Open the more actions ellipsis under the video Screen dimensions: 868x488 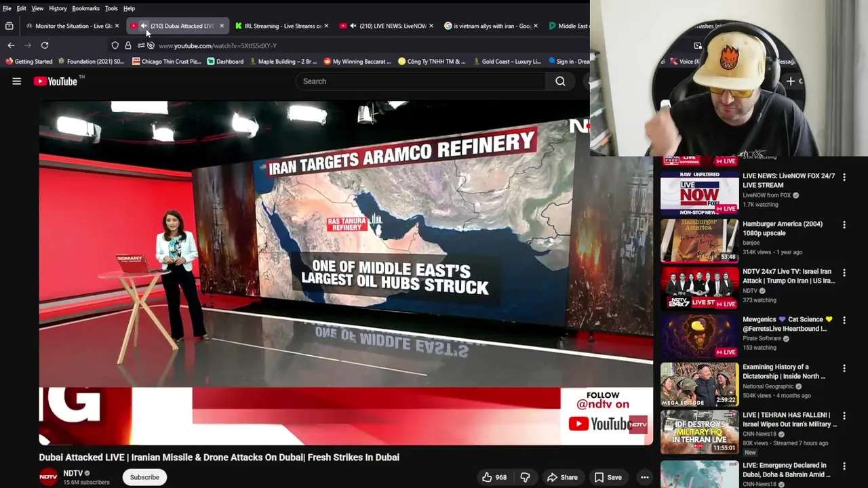tap(644, 477)
